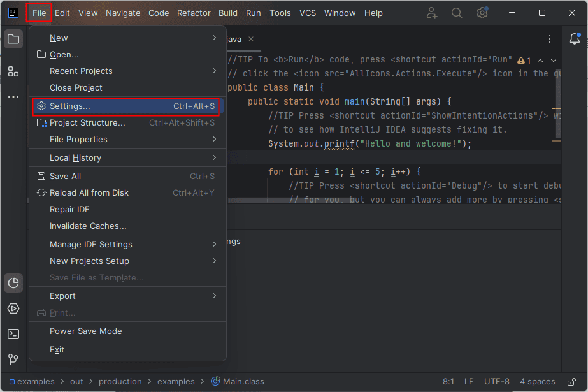Click the printf text in code editor
The height and width of the screenshot is (392, 588).
[339, 143]
